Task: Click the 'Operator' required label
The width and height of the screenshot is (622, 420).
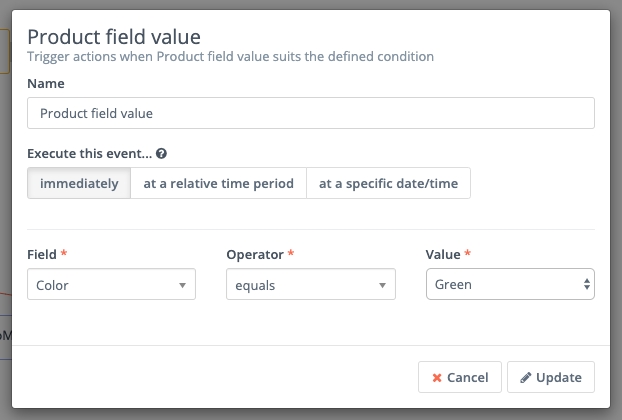Action: (x=256, y=255)
